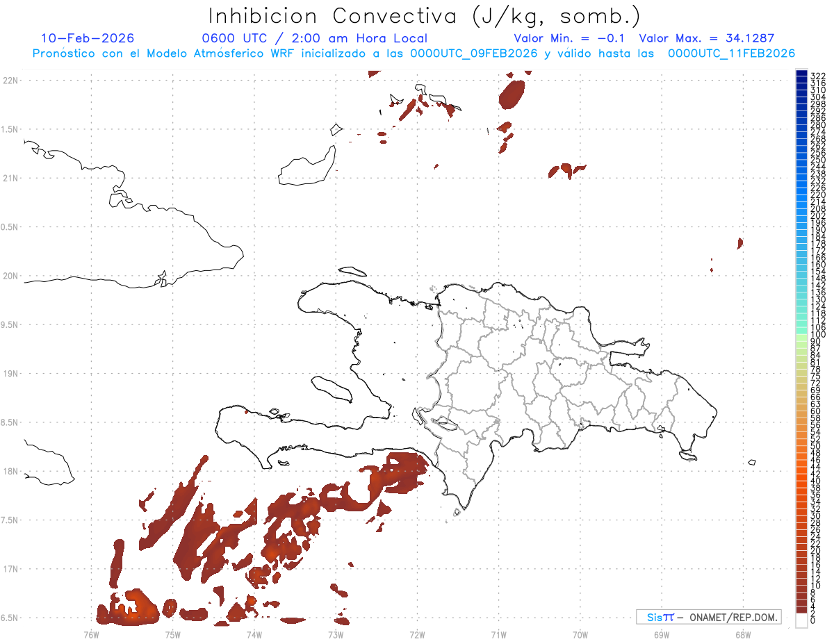
Task: Click the "6.5N" latitude label
Action: point(10,618)
